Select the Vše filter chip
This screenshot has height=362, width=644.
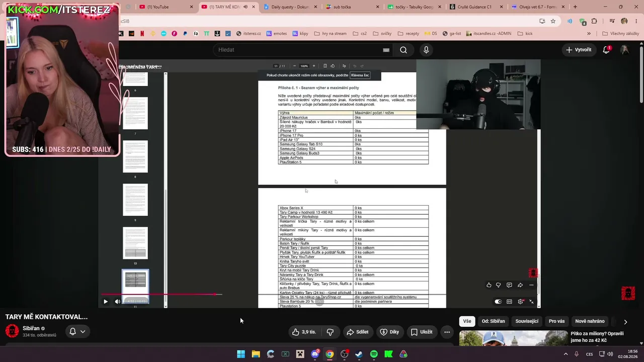(x=467, y=321)
